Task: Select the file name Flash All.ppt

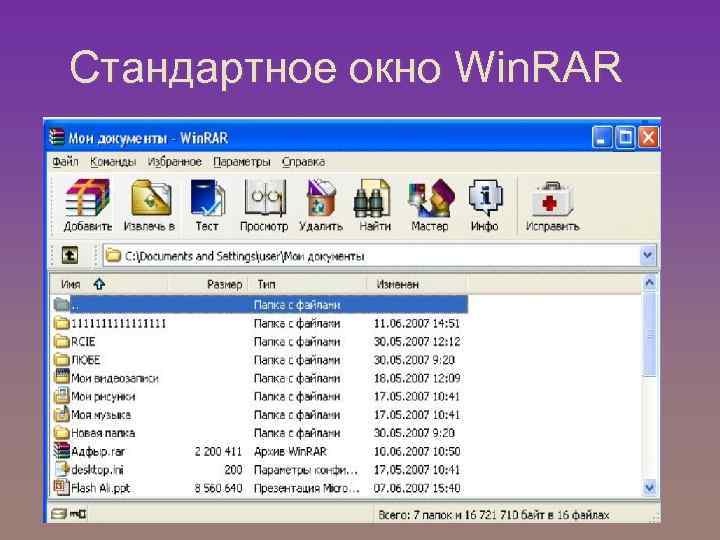Action: pyautogui.click(x=101, y=488)
